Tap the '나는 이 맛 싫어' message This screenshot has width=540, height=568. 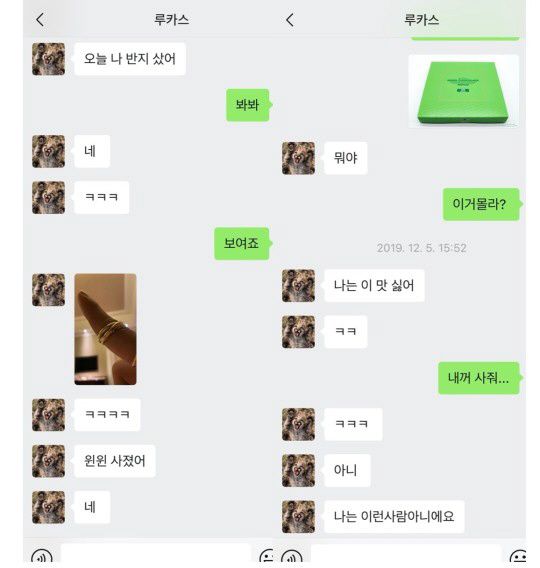click(374, 285)
